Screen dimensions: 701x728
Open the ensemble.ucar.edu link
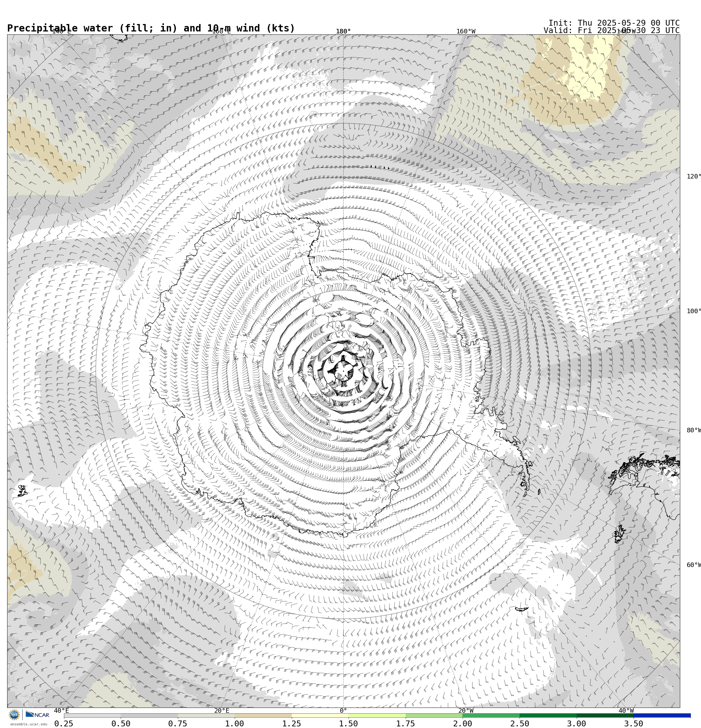click(29, 724)
